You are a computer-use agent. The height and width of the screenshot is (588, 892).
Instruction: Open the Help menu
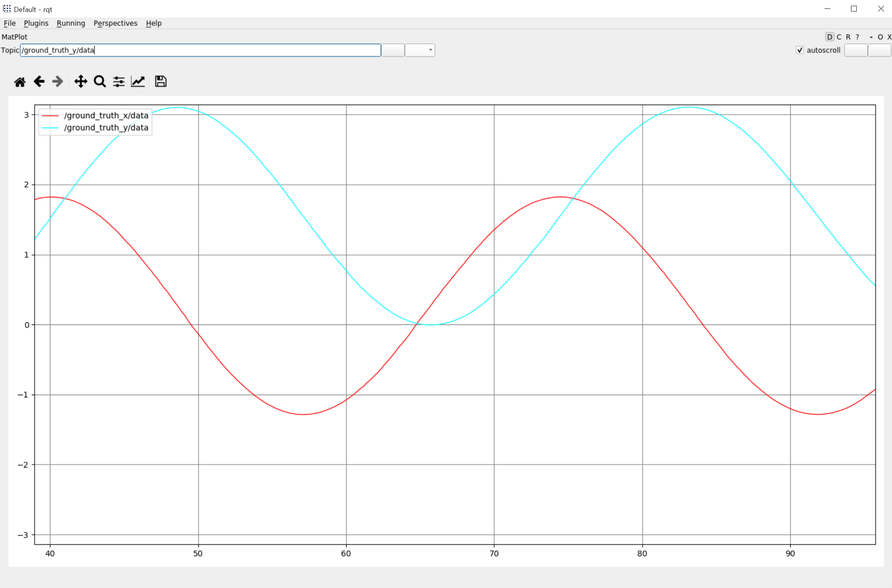pos(154,23)
